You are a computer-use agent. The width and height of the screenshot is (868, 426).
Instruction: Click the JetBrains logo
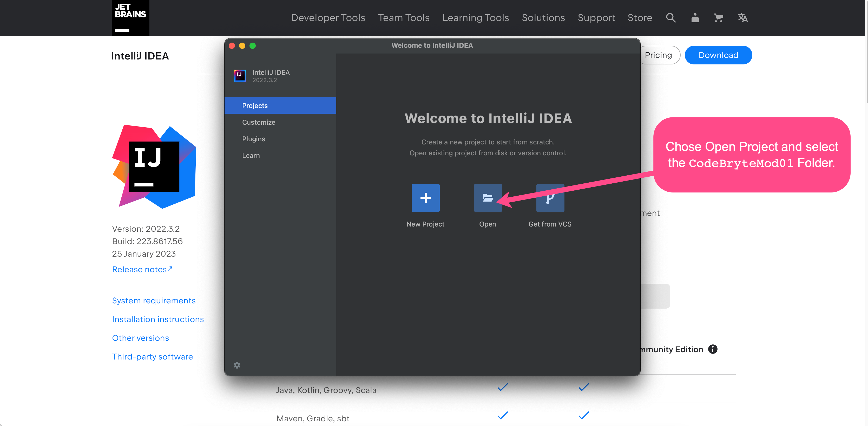(x=130, y=18)
